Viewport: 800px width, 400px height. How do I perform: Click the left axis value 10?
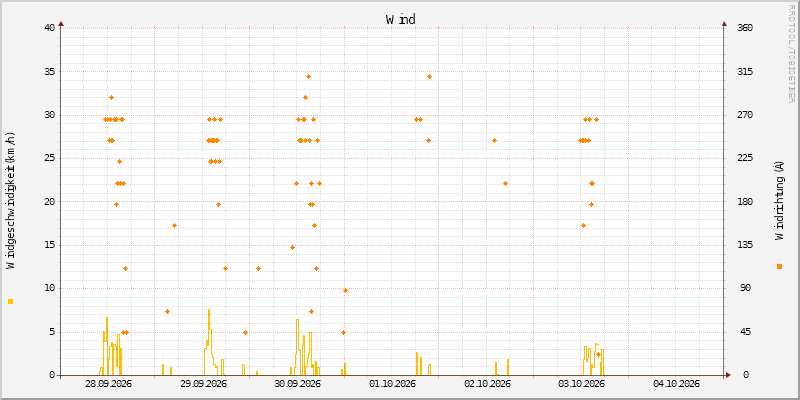[x=49, y=288]
